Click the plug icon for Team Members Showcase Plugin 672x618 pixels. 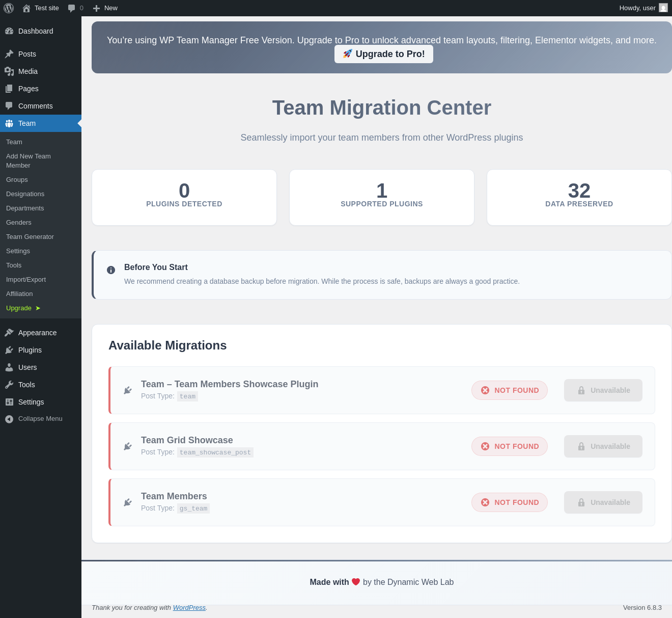point(128,390)
